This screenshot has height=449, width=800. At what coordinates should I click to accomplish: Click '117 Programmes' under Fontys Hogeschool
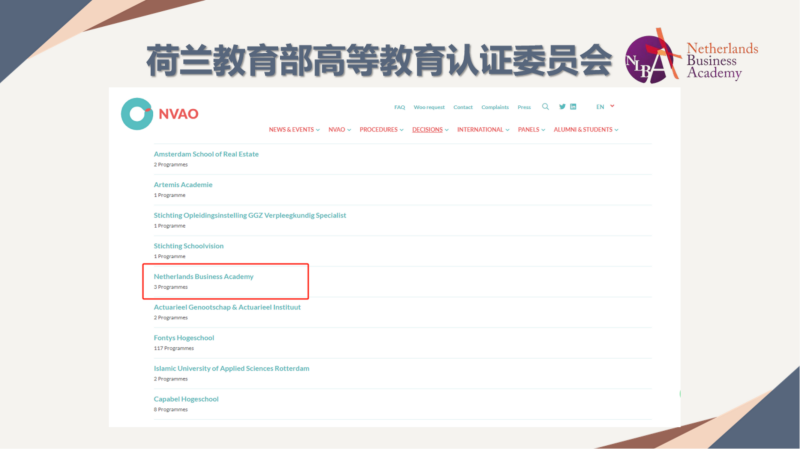pyautogui.click(x=173, y=348)
